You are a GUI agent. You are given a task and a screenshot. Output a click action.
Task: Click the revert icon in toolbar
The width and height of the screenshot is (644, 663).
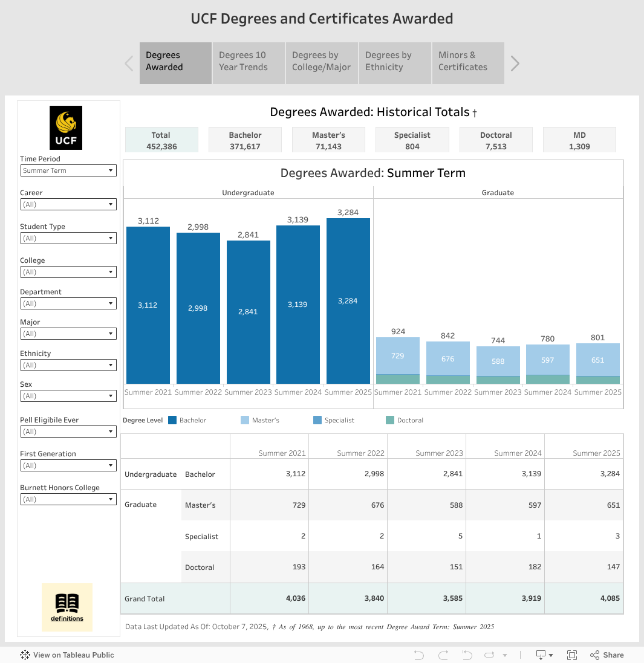pyautogui.click(x=467, y=655)
